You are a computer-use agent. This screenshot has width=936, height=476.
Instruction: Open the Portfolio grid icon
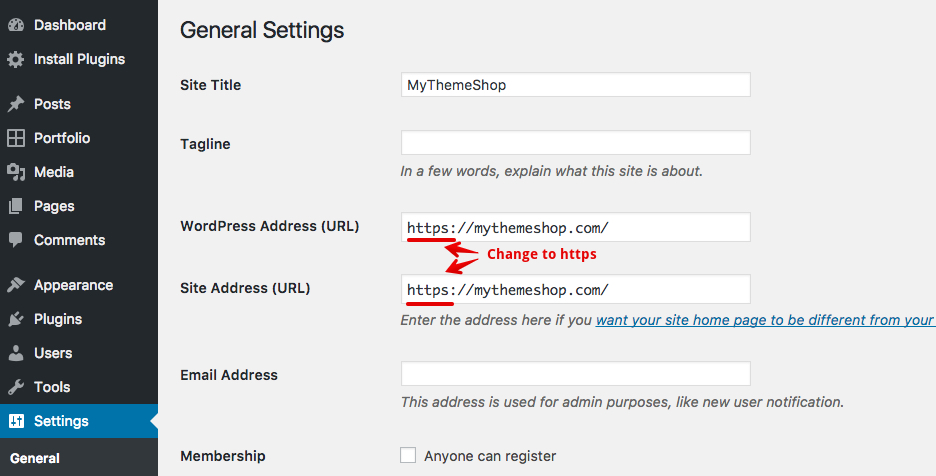click(16, 138)
